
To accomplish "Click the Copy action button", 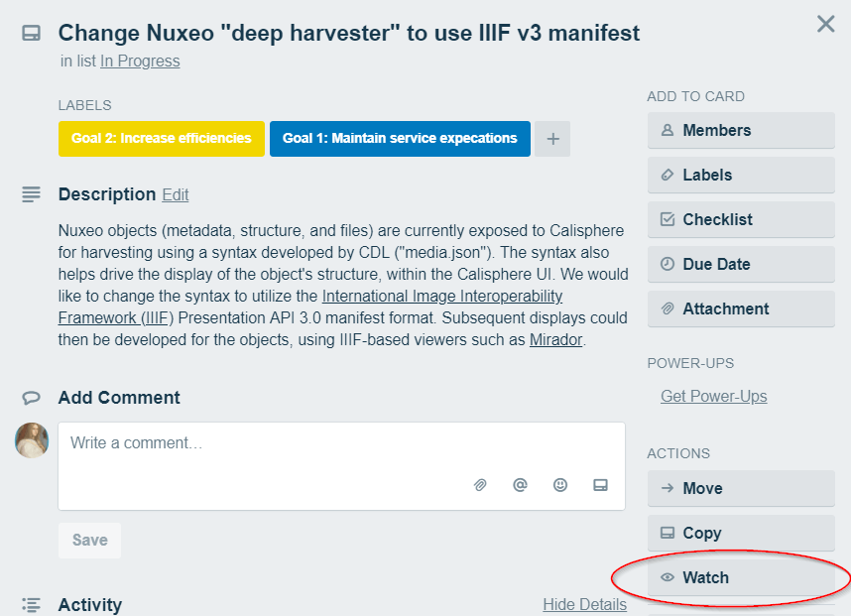I will (741, 533).
